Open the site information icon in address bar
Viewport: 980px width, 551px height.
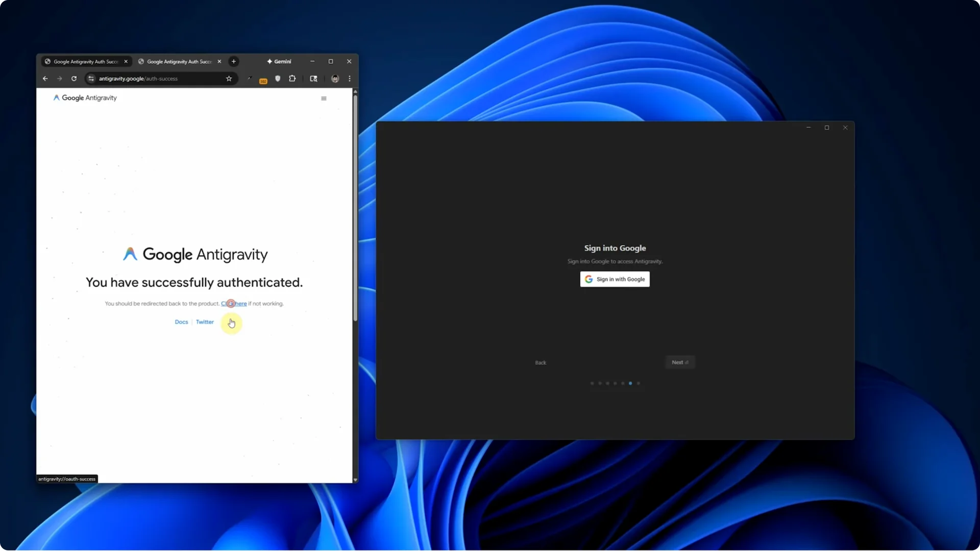click(x=91, y=79)
